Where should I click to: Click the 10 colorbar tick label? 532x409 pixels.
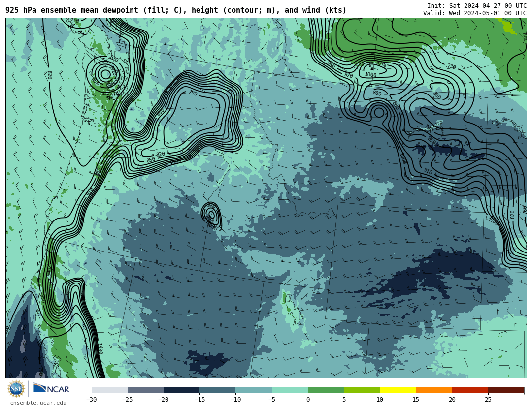380,400
